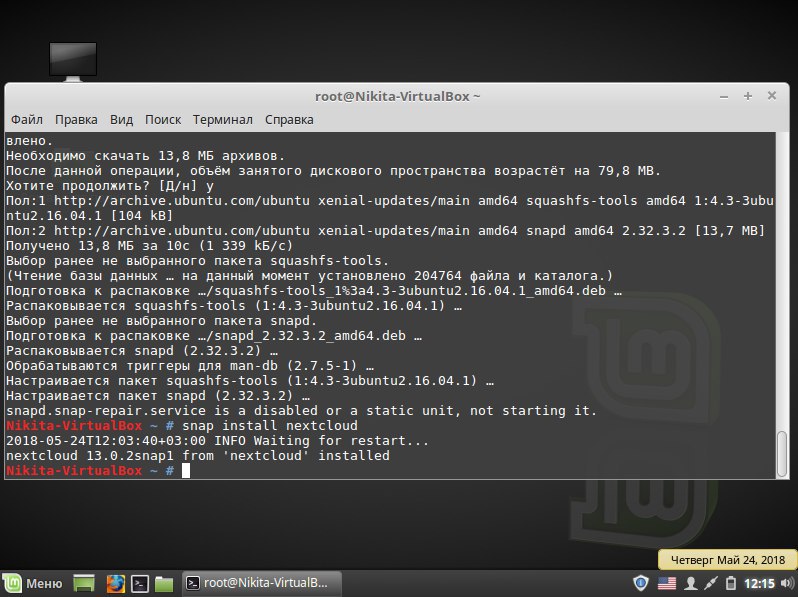The height and width of the screenshot is (597, 798).
Task: Open the Файл menu
Action: 27,120
